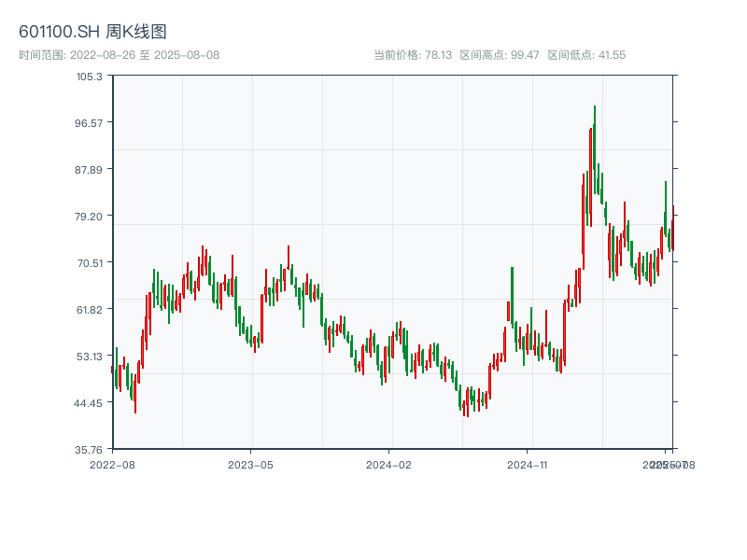
Task: Click the 区间低点: 41.55 label
Action: click(586, 55)
